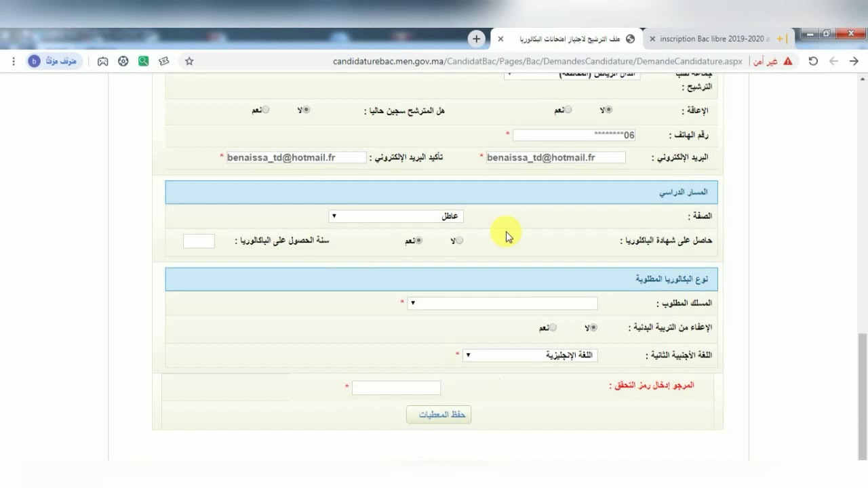
Task: Click the grayed left-pointing navigation arrow
Action: click(x=833, y=61)
